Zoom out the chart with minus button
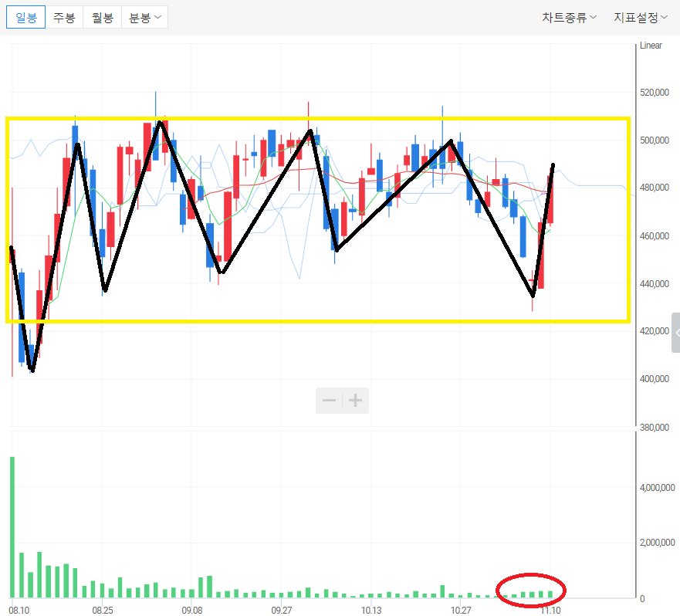This screenshot has height=616, width=680. click(329, 400)
